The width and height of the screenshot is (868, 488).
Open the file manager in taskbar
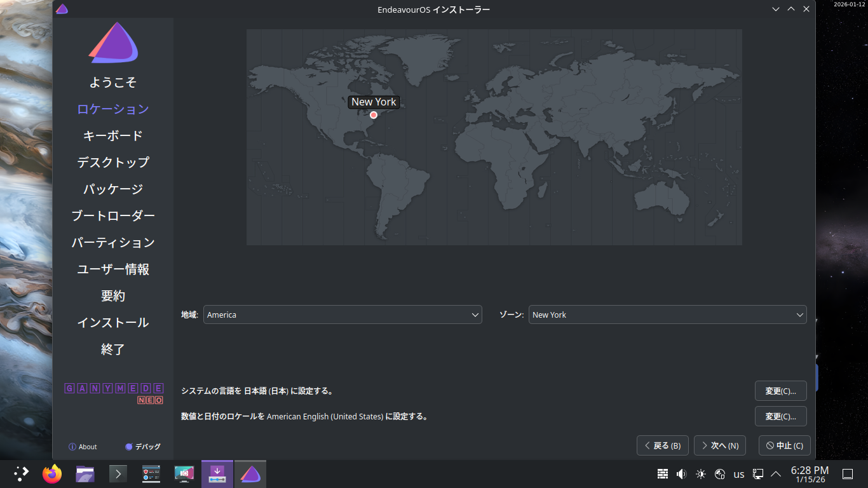pyautogui.click(x=85, y=473)
